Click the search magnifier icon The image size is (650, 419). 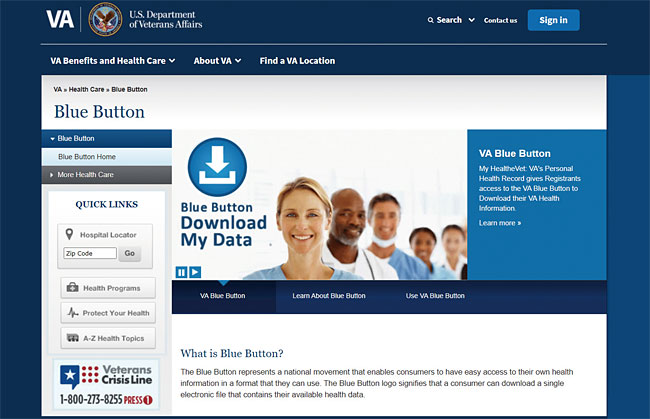pos(431,20)
